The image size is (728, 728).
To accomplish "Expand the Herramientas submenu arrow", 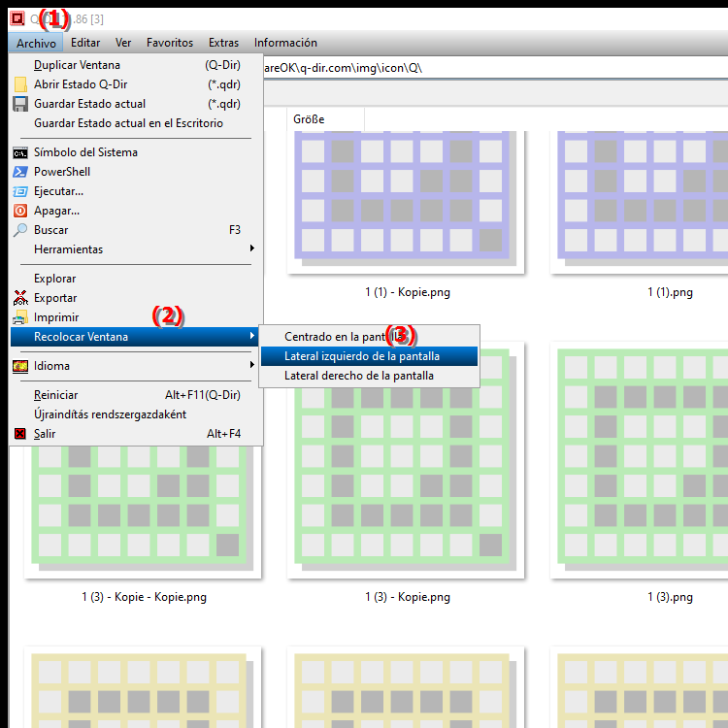I will pyautogui.click(x=252, y=248).
